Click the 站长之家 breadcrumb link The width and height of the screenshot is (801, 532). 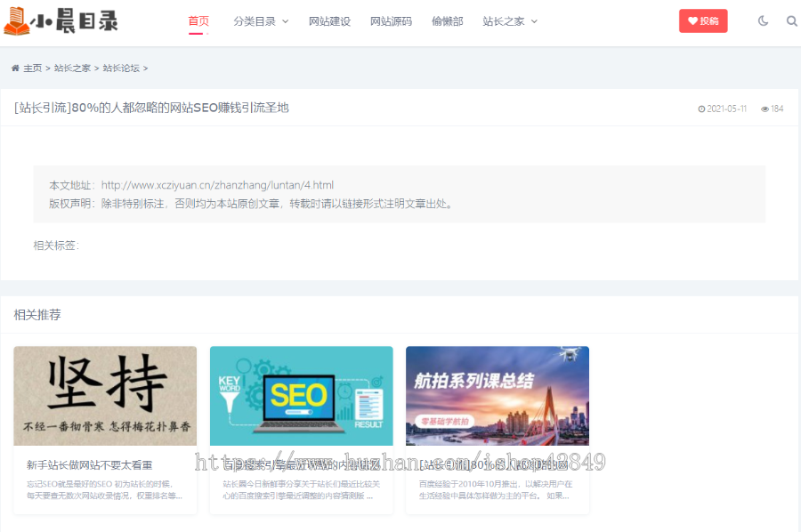72,68
